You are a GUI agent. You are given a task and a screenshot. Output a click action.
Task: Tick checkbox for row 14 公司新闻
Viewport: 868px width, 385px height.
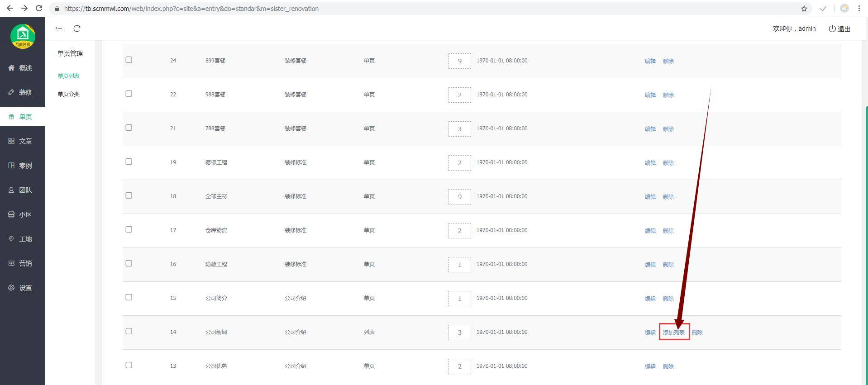pos(129,331)
